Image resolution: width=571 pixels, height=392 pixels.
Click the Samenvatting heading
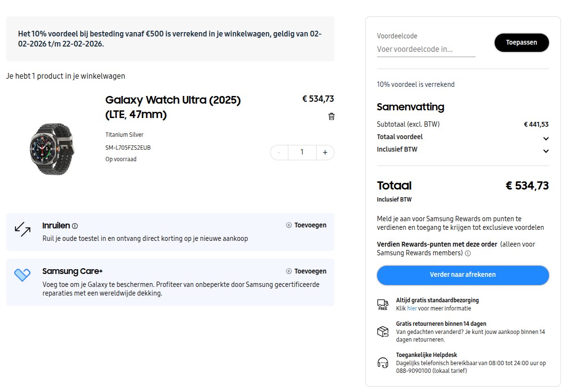pos(410,107)
